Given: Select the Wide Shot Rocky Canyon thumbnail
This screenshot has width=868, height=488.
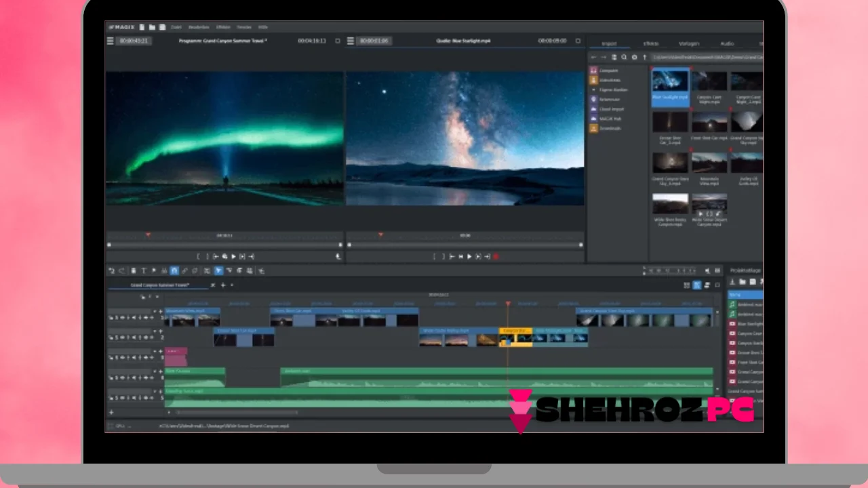Looking at the screenshot, I should click(670, 205).
